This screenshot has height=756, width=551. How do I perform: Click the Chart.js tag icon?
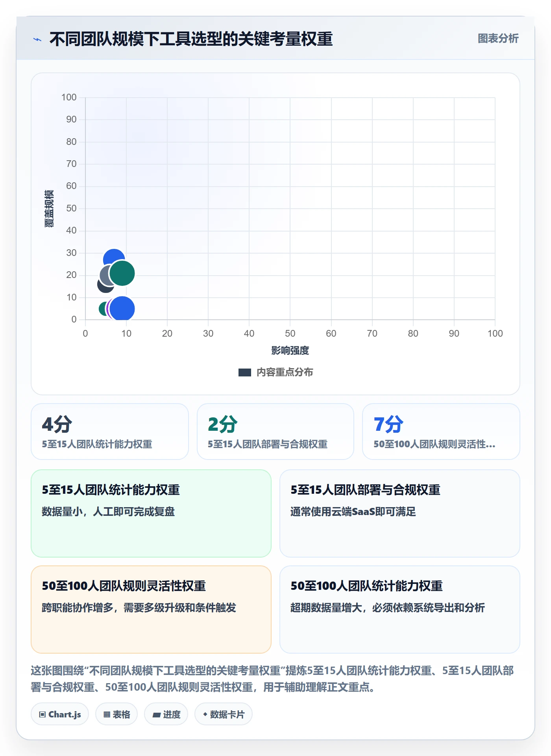coord(43,715)
